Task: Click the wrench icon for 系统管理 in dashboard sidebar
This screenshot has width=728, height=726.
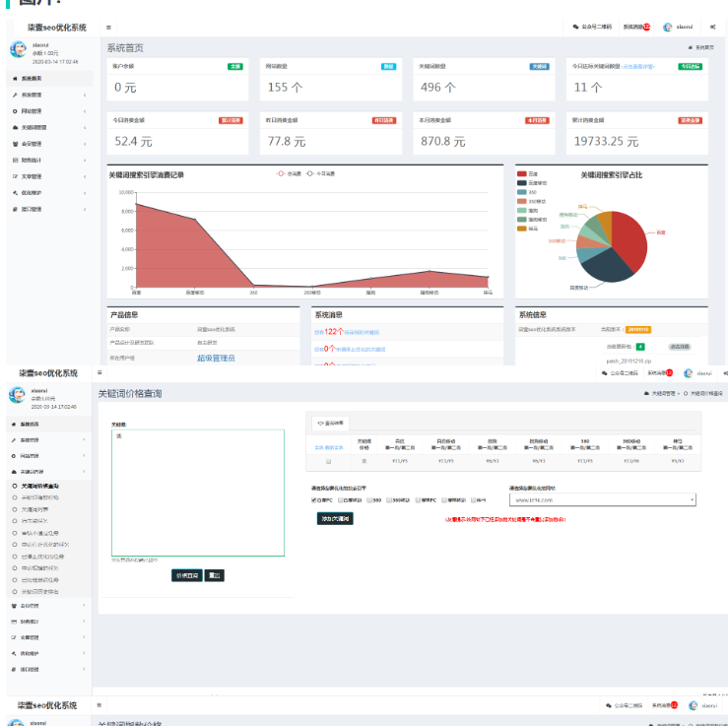Action: pyautogui.click(x=15, y=95)
